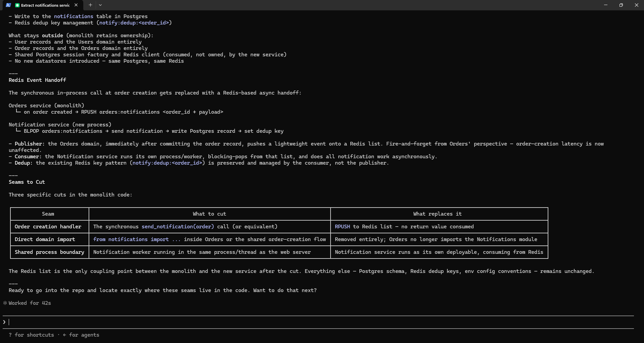The width and height of the screenshot is (644, 343).
Task: Focus the prompt input line
Action: (x=318, y=322)
